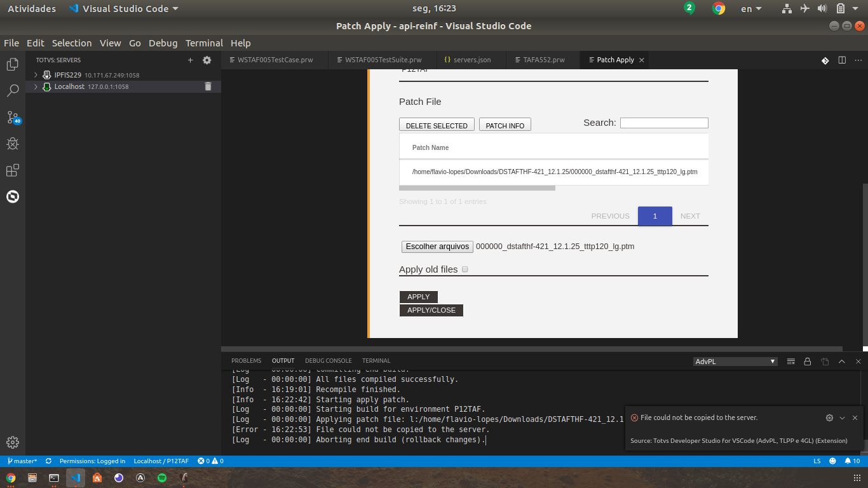868x488 pixels.
Task: Delete the Localhost server with trash icon
Action: (208, 86)
